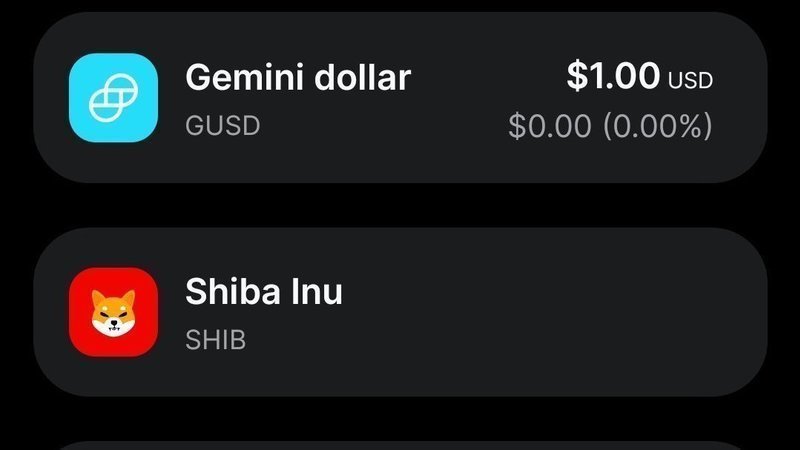The width and height of the screenshot is (800, 450).
Task: Click the GUSD ticker symbol
Action: pyautogui.click(x=222, y=126)
